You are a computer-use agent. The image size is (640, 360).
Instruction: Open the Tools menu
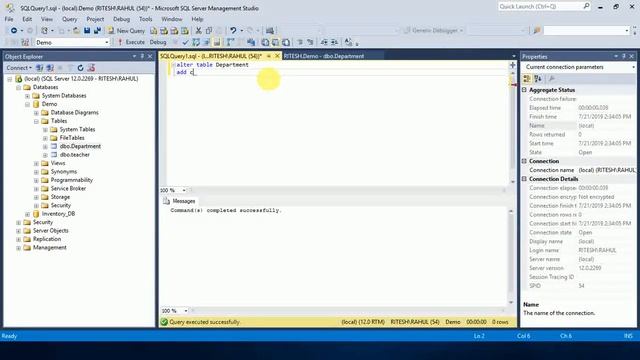coord(146,19)
